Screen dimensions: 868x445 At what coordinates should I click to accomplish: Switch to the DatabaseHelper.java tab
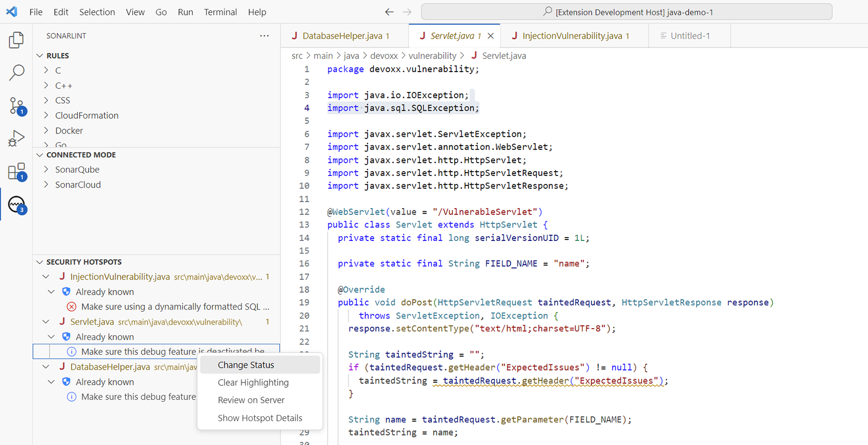tap(345, 36)
